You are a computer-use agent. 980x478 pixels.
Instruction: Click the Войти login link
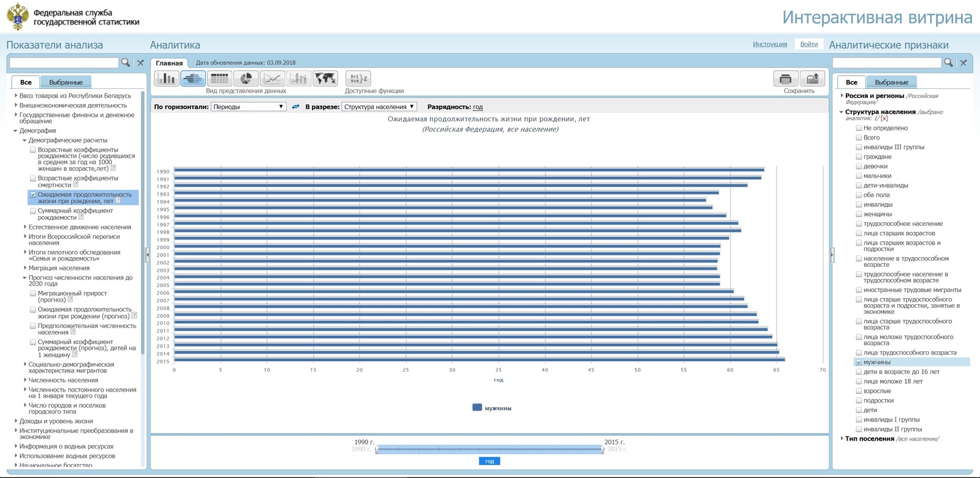coord(809,44)
